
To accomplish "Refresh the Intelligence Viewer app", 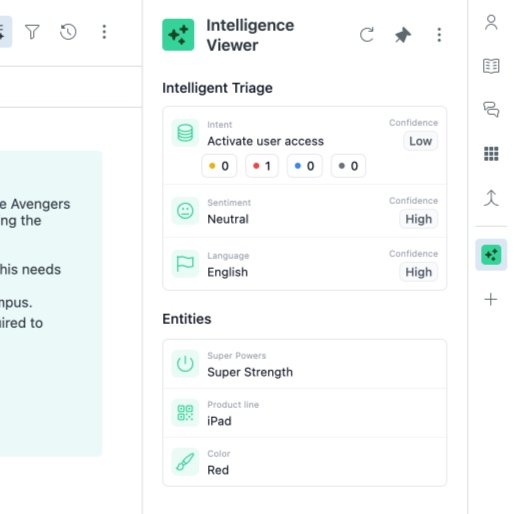I will 367,35.
